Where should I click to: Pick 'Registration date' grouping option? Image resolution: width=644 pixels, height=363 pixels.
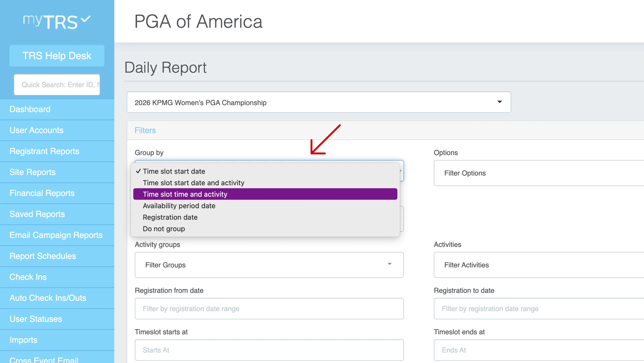[265, 217]
